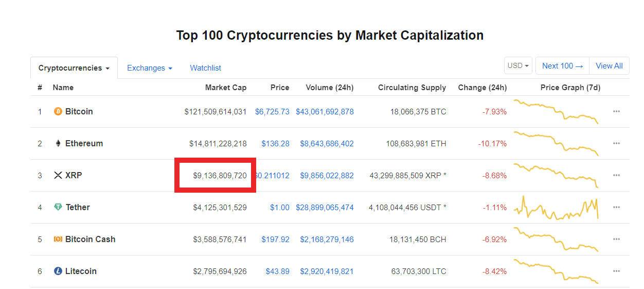Click the Ethereum diamond logo icon
This screenshot has height=289, width=644.
58,143
